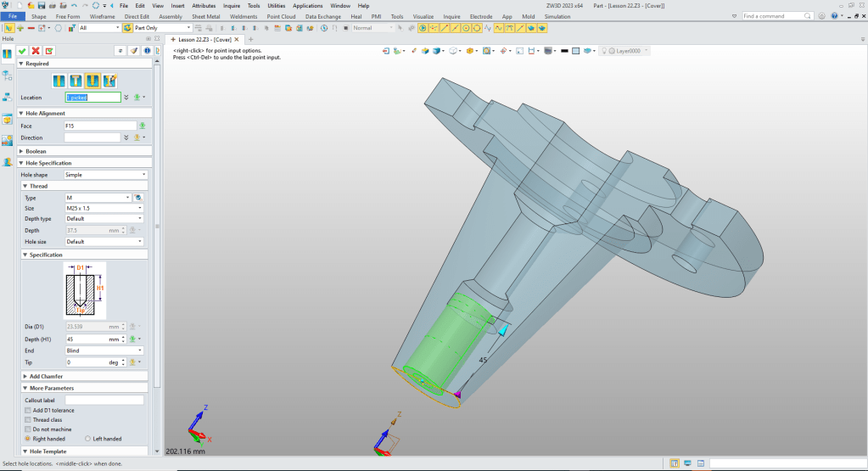The width and height of the screenshot is (868, 471).
Task: Select the first hole type icon under Required
Action: click(59, 81)
